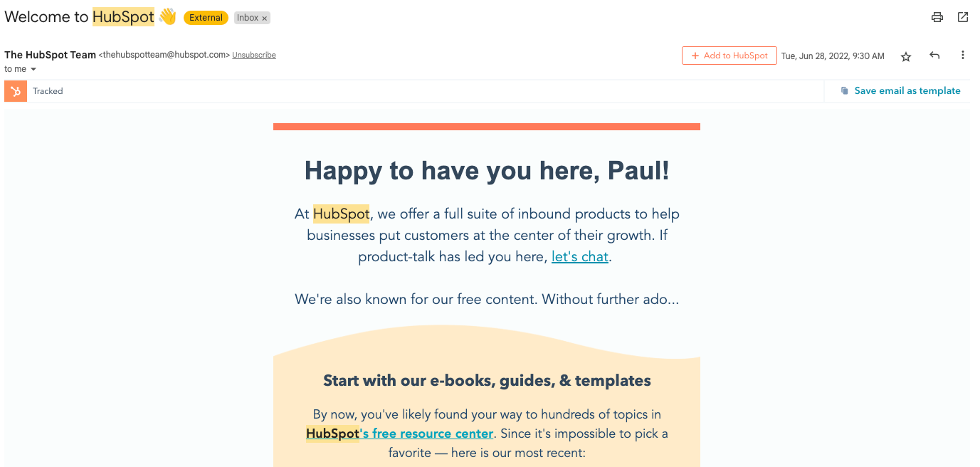Click the waving hand emoji in the subject
This screenshot has width=980, height=467.
tap(168, 16)
